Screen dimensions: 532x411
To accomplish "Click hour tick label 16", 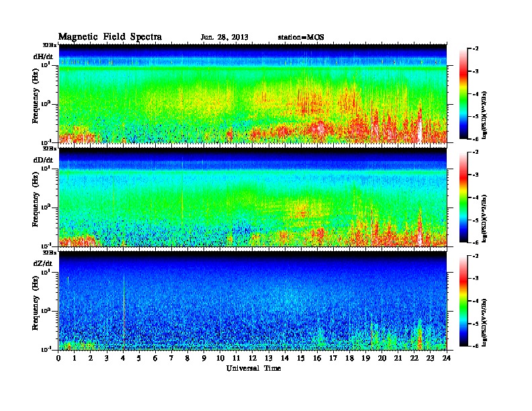I will (318, 359).
